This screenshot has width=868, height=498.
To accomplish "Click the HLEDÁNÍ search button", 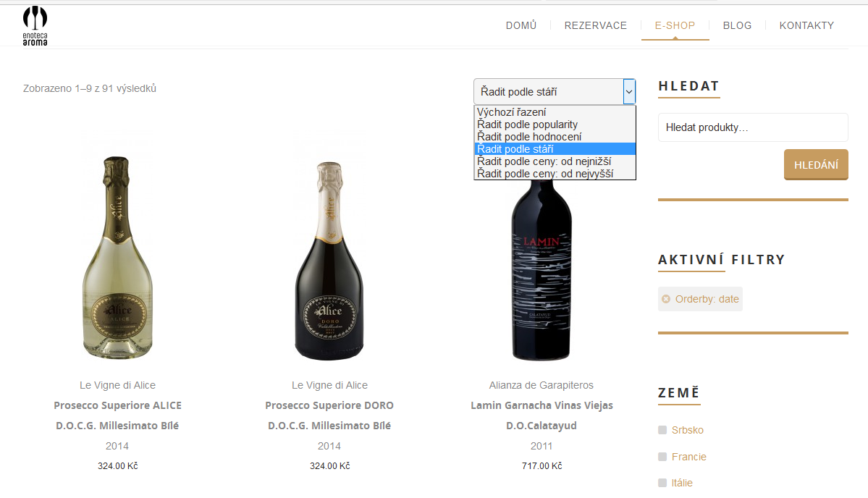I will (816, 164).
